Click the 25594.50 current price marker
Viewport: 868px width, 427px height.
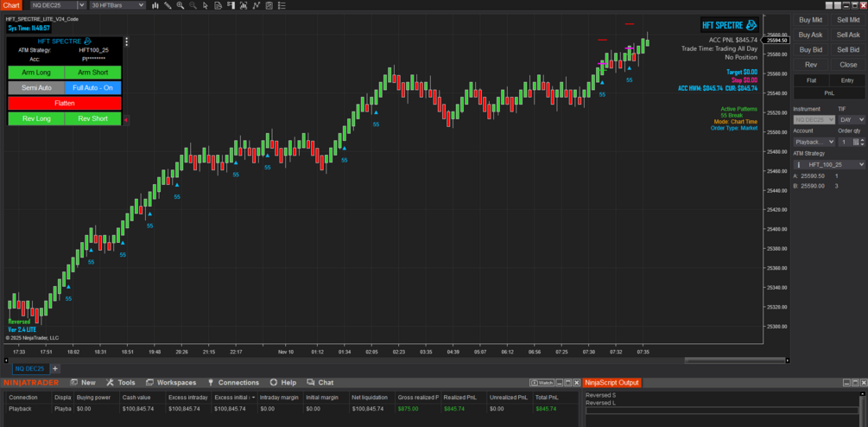coord(777,40)
